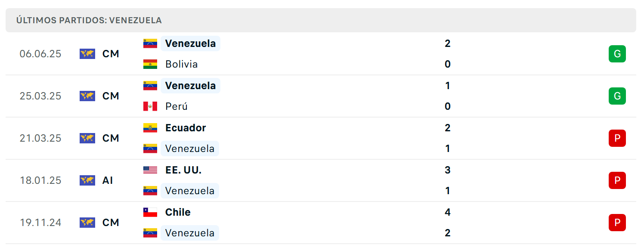
Task: Click green G badge for Bolivia match
Action: click(617, 54)
